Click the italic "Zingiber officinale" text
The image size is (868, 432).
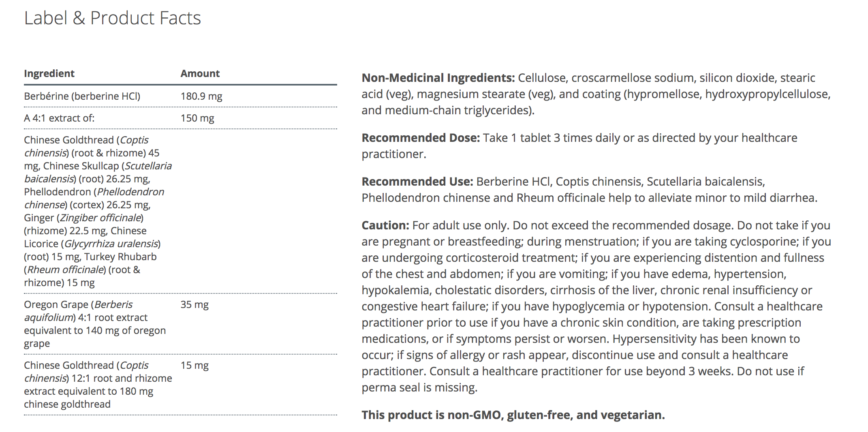pos(100,218)
